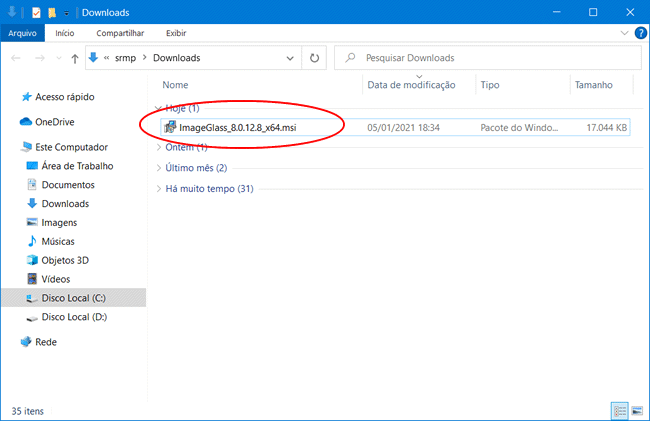
Task: Expand the Último mês (2) group
Action: pyautogui.click(x=195, y=167)
